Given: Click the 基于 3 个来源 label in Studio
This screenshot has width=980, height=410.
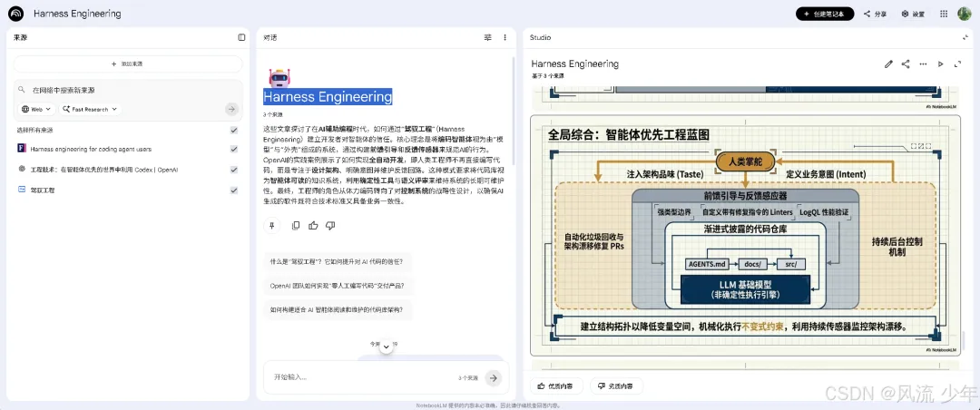Looking at the screenshot, I should (547, 75).
